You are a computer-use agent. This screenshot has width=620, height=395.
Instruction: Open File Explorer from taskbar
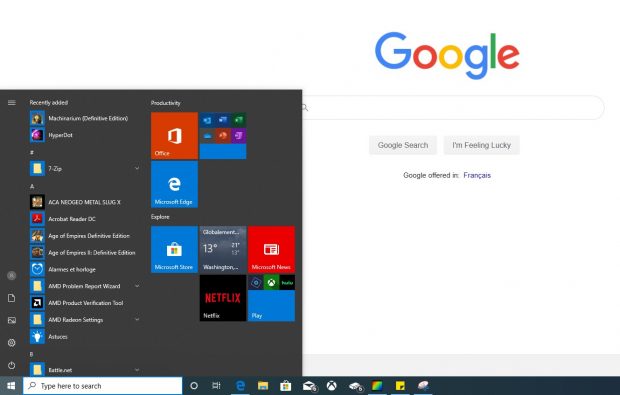[263, 386]
